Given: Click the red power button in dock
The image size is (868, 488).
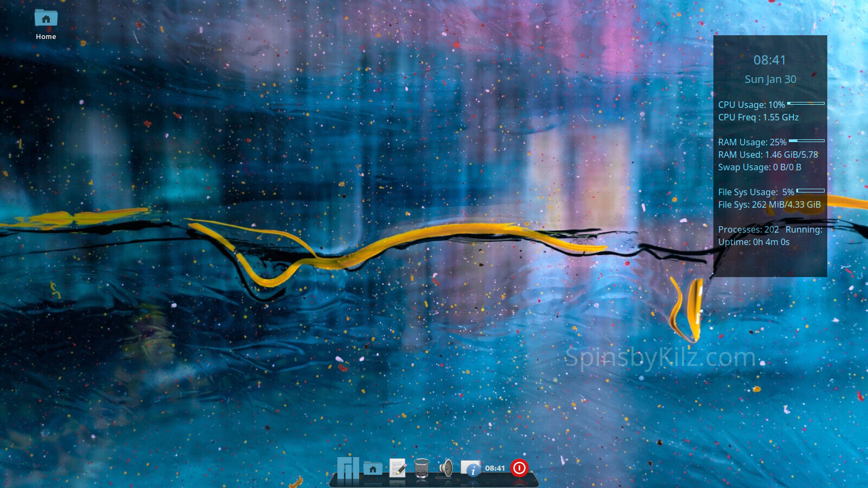Looking at the screenshot, I should coord(519,467).
